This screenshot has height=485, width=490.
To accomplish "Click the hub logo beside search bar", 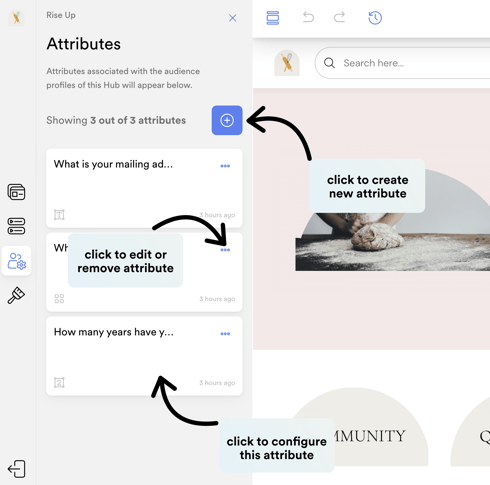I will (x=287, y=63).
